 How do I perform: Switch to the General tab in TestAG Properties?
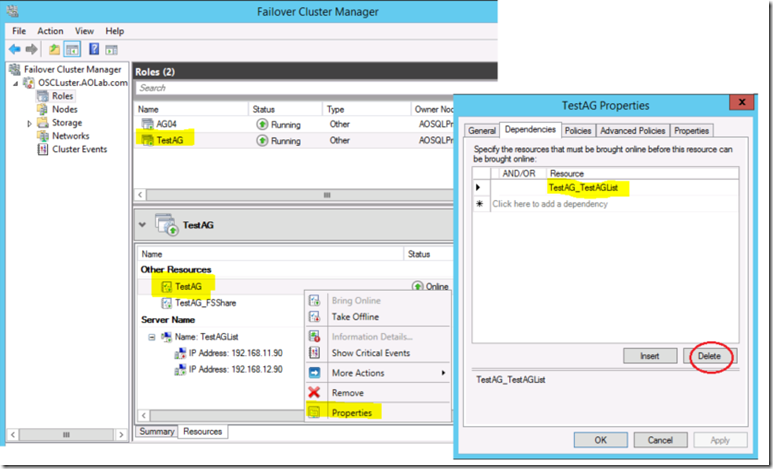482,131
